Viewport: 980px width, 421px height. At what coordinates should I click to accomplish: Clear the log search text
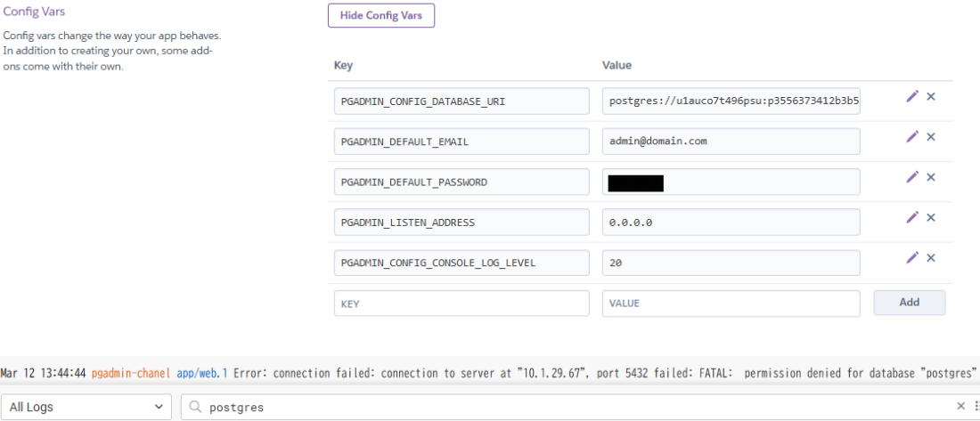[961, 407]
